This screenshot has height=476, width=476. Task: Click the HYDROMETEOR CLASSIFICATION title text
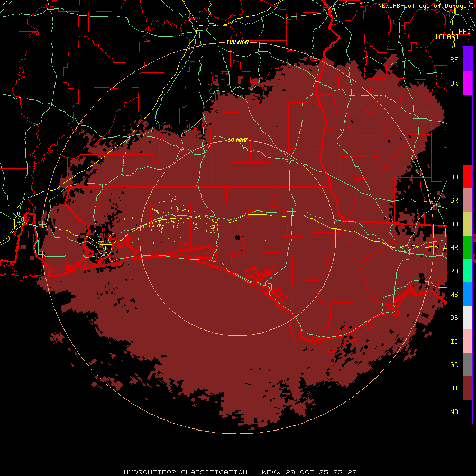pyautogui.click(x=186, y=472)
